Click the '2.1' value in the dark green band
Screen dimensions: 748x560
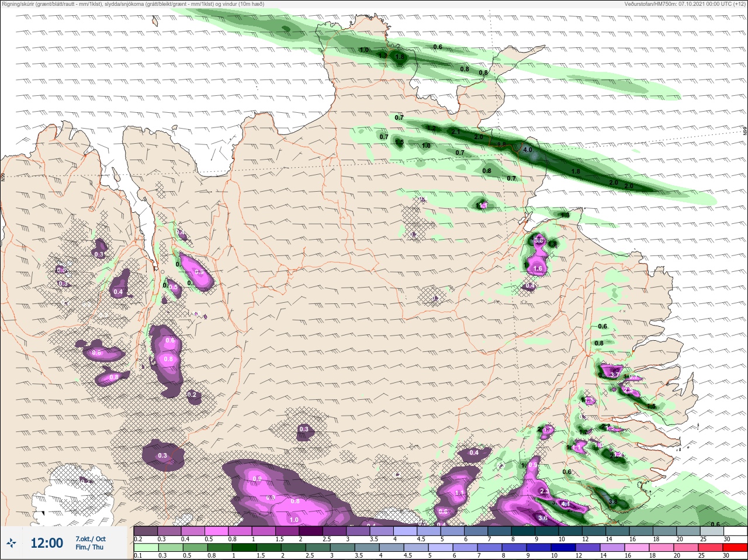point(456,132)
